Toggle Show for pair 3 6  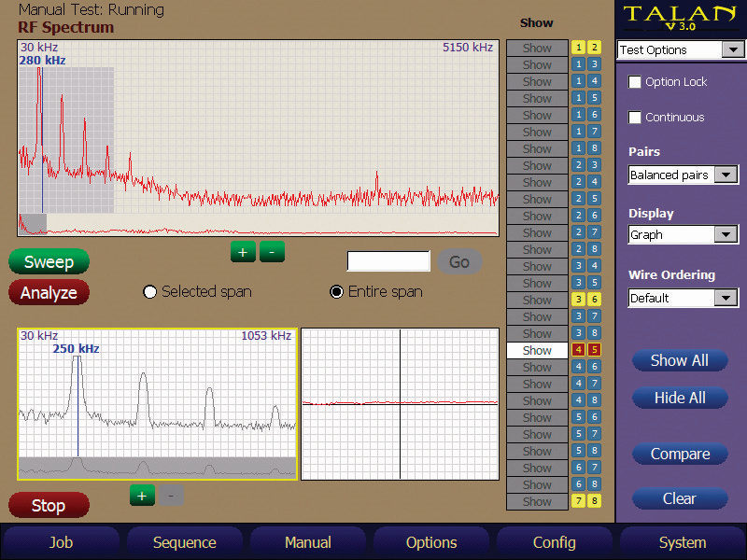[x=538, y=300]
